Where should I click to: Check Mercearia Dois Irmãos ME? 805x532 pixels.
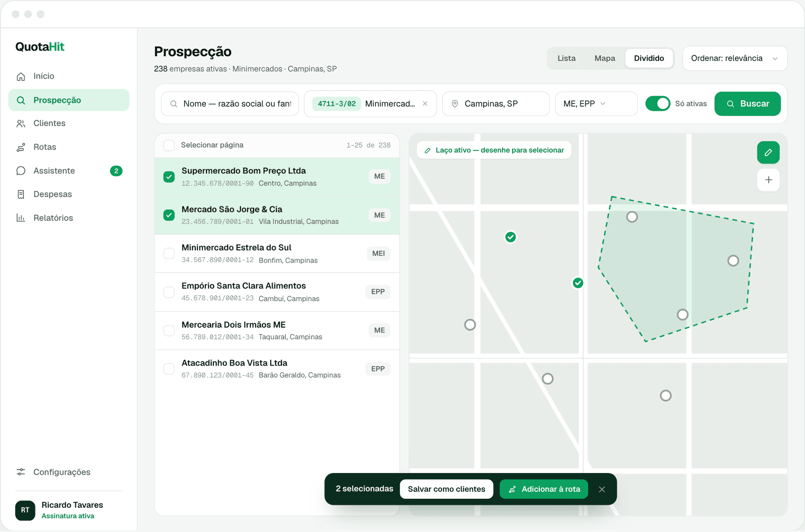(x=169, y=330)
